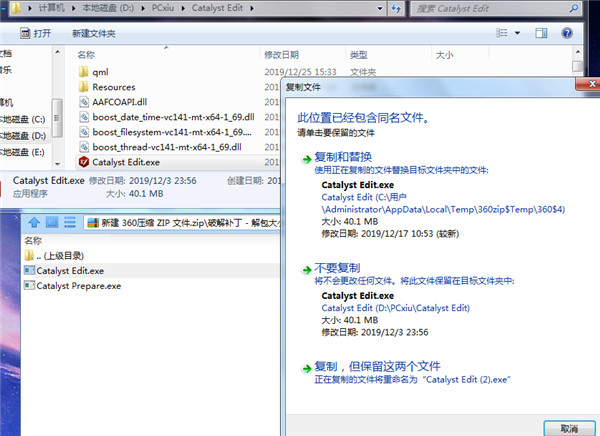Click the PCxiu breadcrumb segment
This screenshot has width=600, height=436.
163,8
